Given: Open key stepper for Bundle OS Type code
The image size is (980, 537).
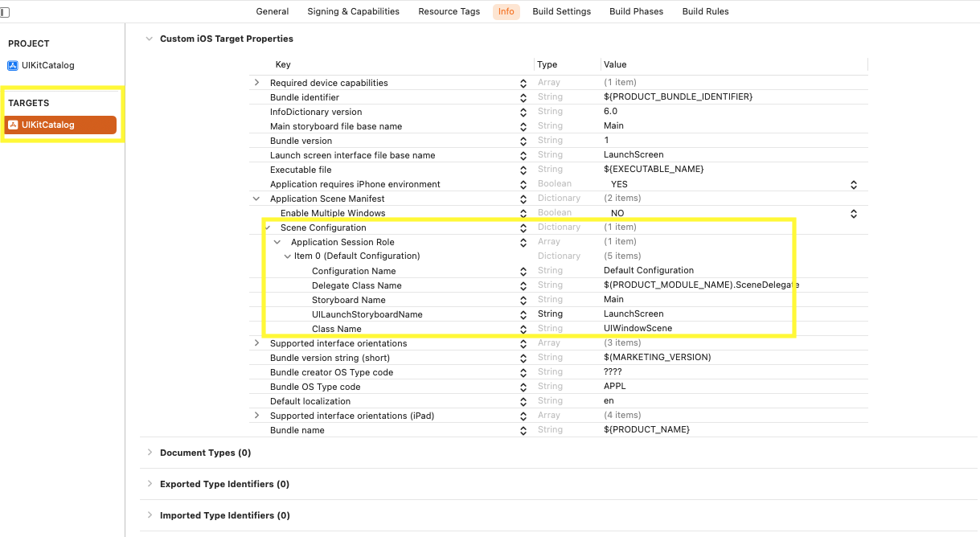Looking at the screenshot, I should pos(523,387).
